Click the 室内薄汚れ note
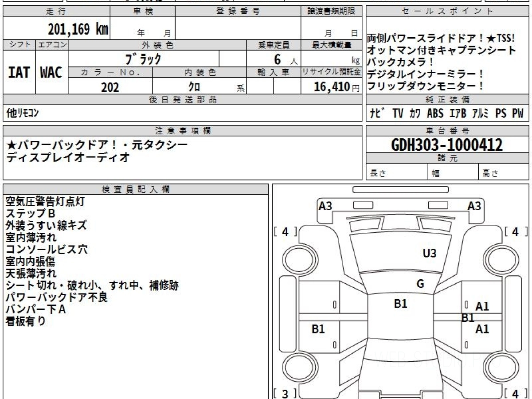 point(31,238)
